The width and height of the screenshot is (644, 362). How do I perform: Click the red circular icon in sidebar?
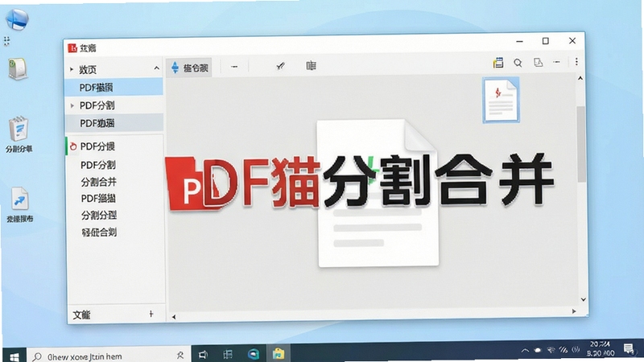pyautogui.click(x=73, y=146)
